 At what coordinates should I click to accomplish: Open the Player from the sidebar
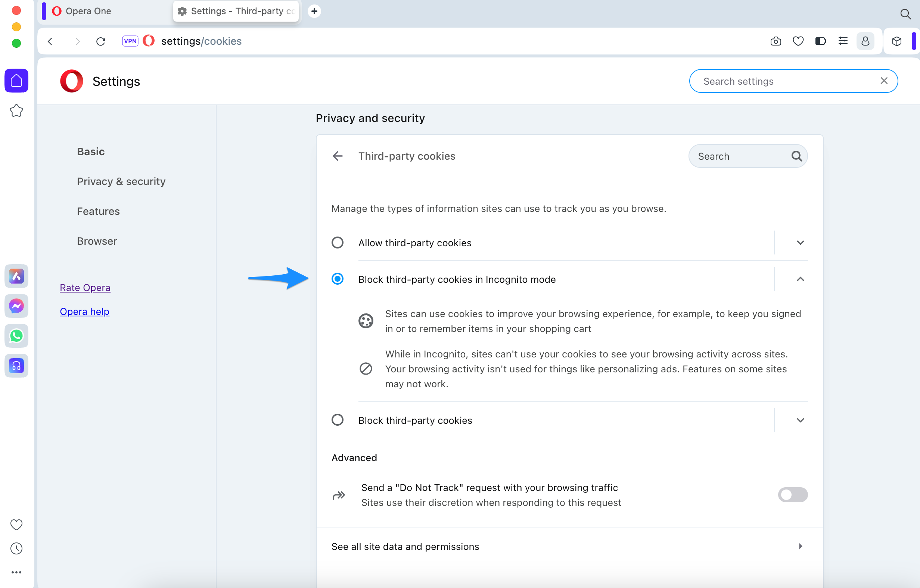[16, 366]
